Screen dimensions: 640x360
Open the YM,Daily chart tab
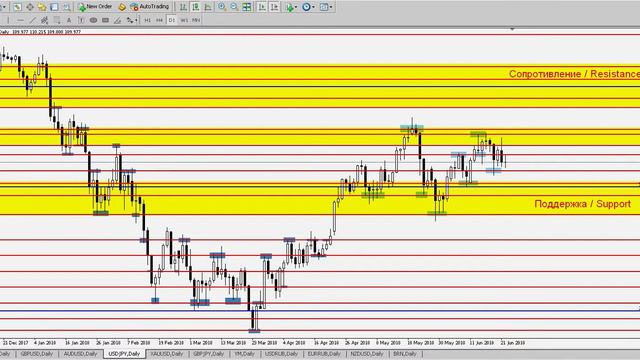[244, 354]
